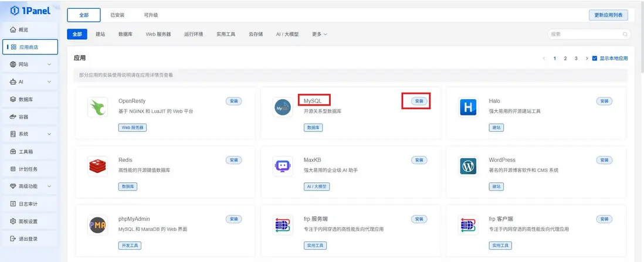Go to page 3 of apps
644x262 pixels.
coord(576,58)
